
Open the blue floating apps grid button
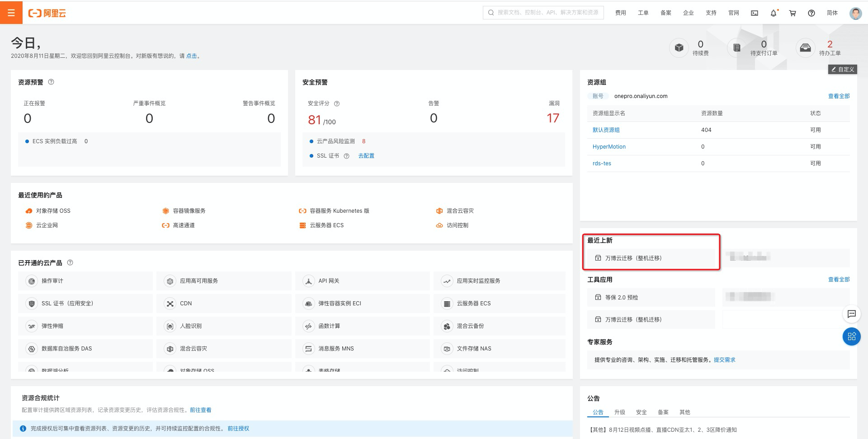852,336
